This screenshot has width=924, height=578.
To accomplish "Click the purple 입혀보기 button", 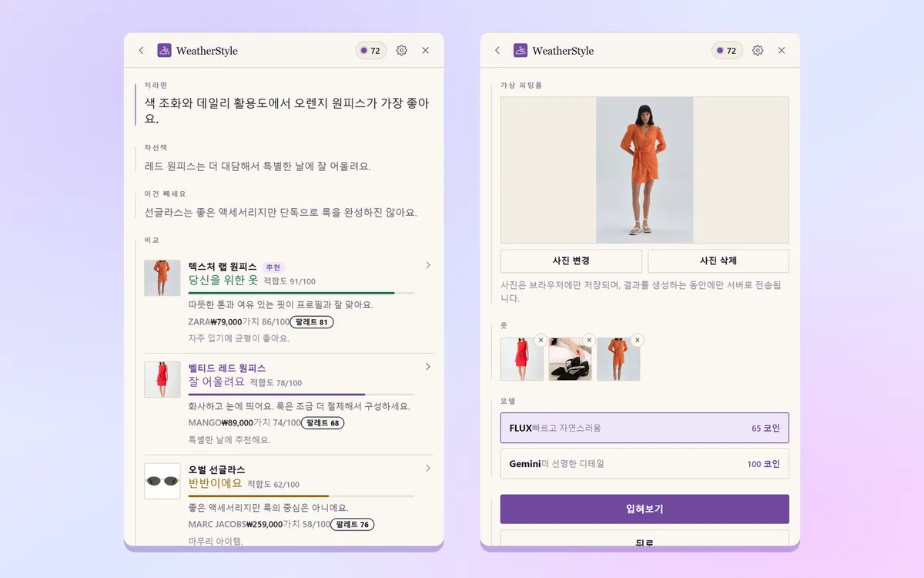I will click(644, 509).
